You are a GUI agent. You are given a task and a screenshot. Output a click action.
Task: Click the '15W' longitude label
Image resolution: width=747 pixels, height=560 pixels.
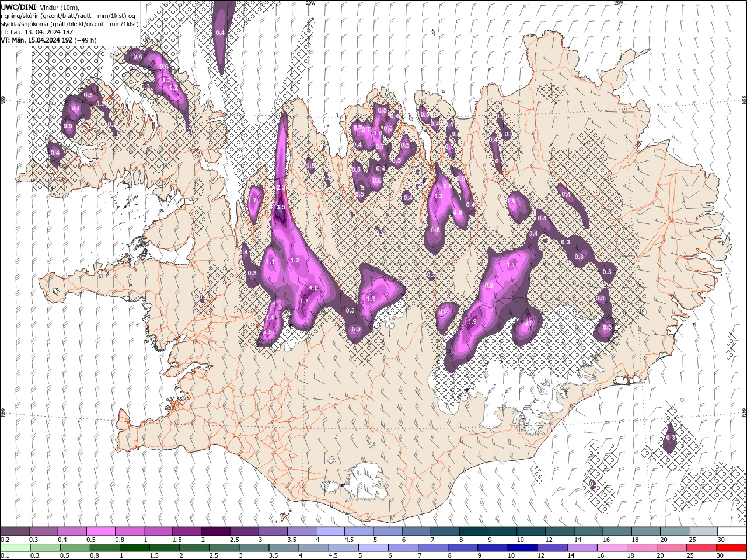[x=618, y=3]
